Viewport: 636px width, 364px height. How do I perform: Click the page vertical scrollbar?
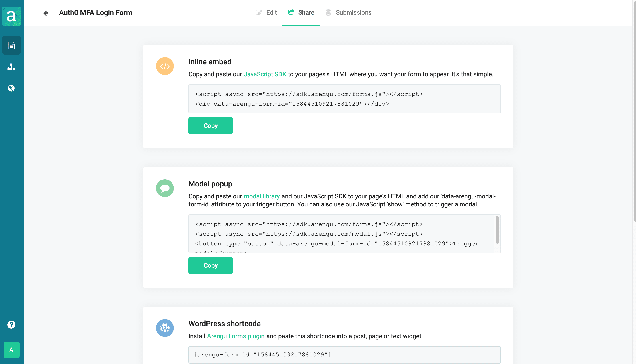coord(634,111)
